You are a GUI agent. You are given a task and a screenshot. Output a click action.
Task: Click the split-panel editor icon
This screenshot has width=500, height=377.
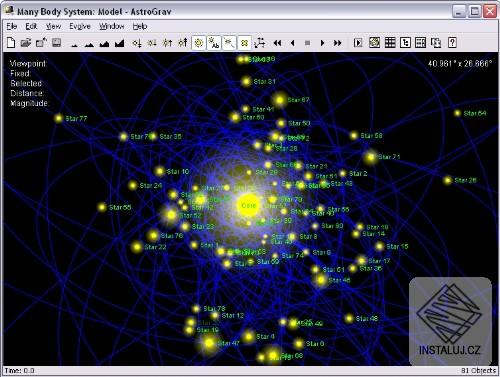pos(421,43)
